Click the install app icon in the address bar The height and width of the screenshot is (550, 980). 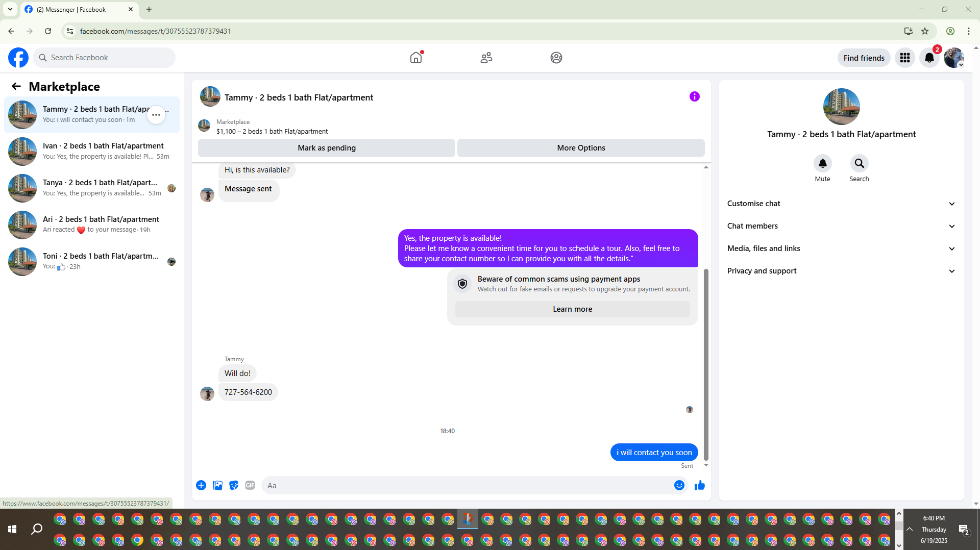click(x=908, y=31)
